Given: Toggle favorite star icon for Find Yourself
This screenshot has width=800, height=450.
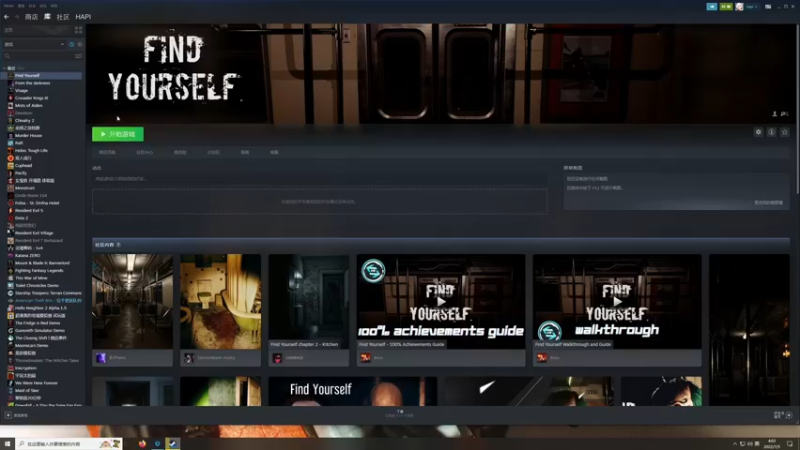Looking at the screenshot, I should tap(785, 132).
